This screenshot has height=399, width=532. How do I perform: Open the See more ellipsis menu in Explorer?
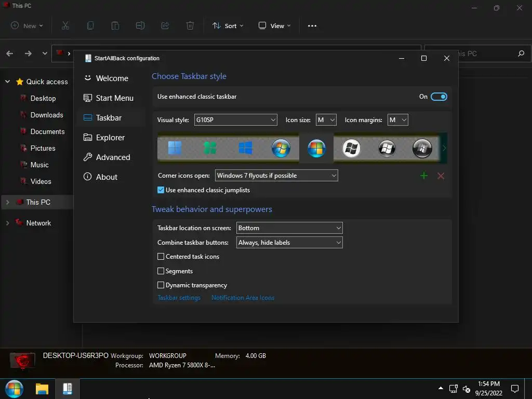click(312, 26)
